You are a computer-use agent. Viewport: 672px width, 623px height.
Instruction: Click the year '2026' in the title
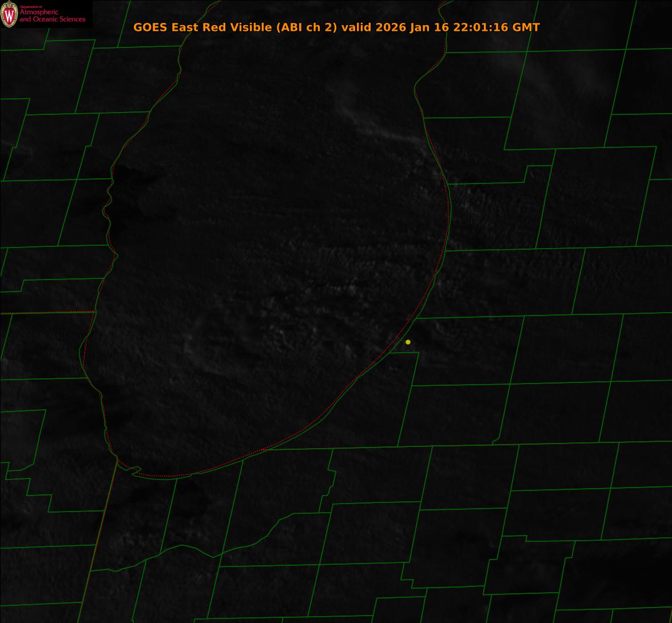[391, 27]
